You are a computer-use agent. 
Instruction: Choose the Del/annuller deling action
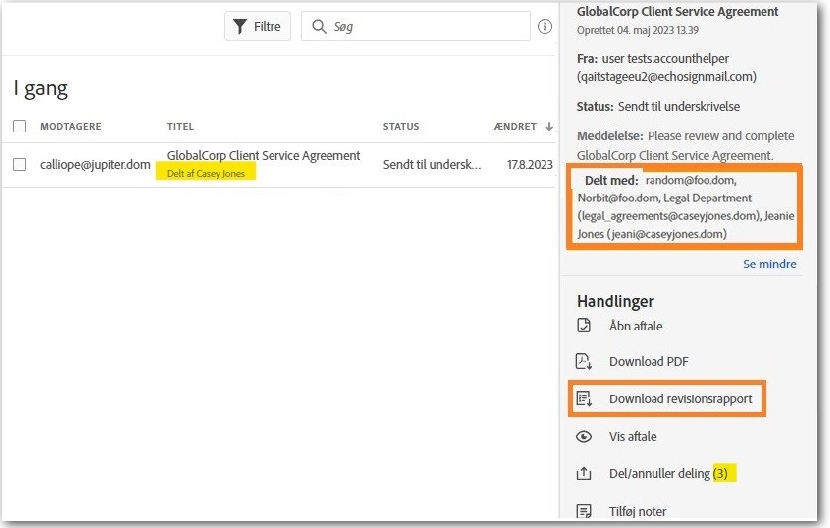pos(659,474)
